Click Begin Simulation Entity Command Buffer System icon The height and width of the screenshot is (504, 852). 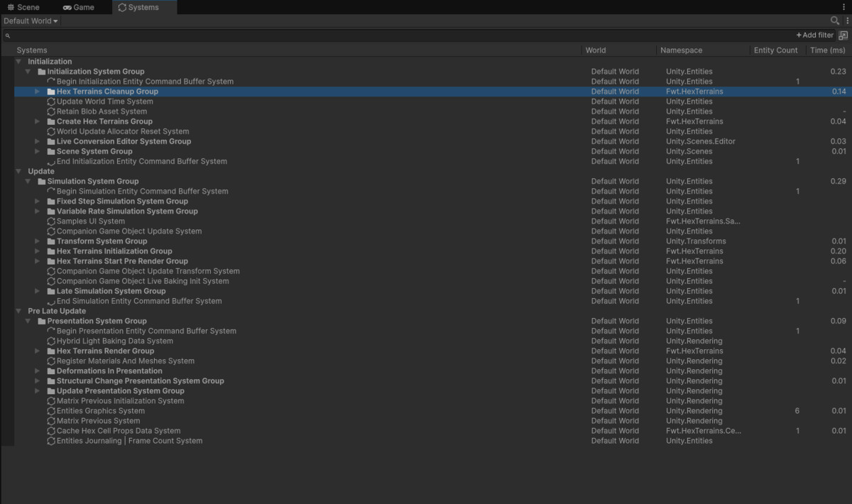pos(51,192)
